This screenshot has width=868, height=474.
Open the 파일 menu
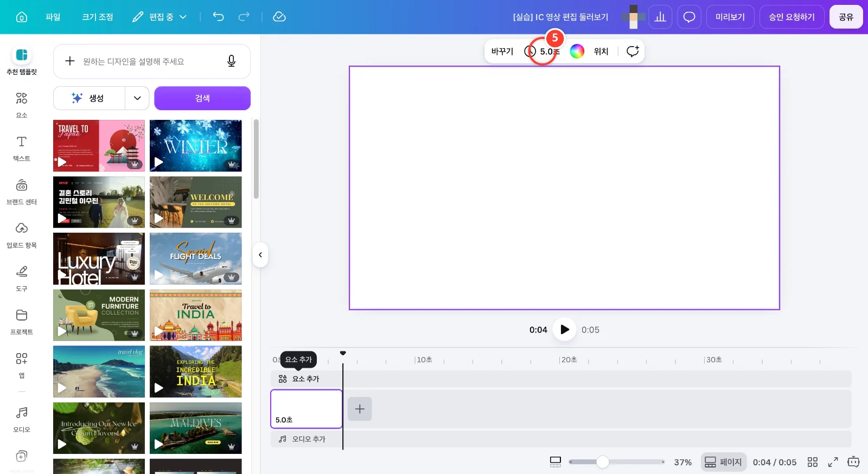53,17
